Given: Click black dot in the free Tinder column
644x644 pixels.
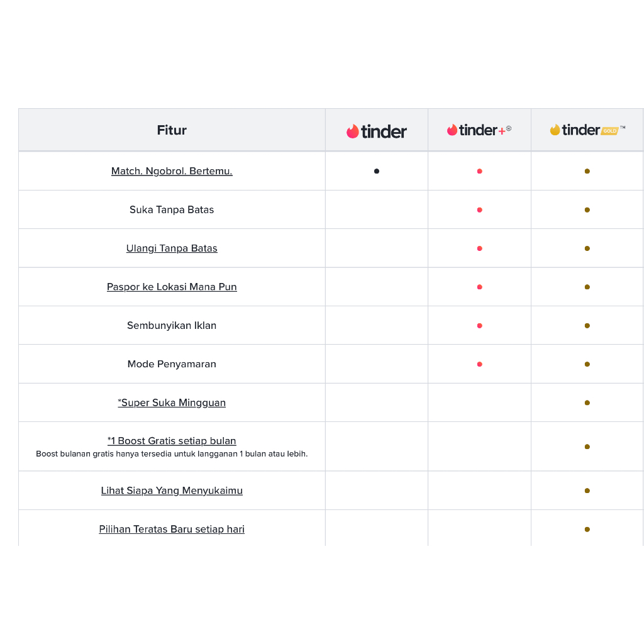Looking at the screenshot, I should click(x=377, y=171).
